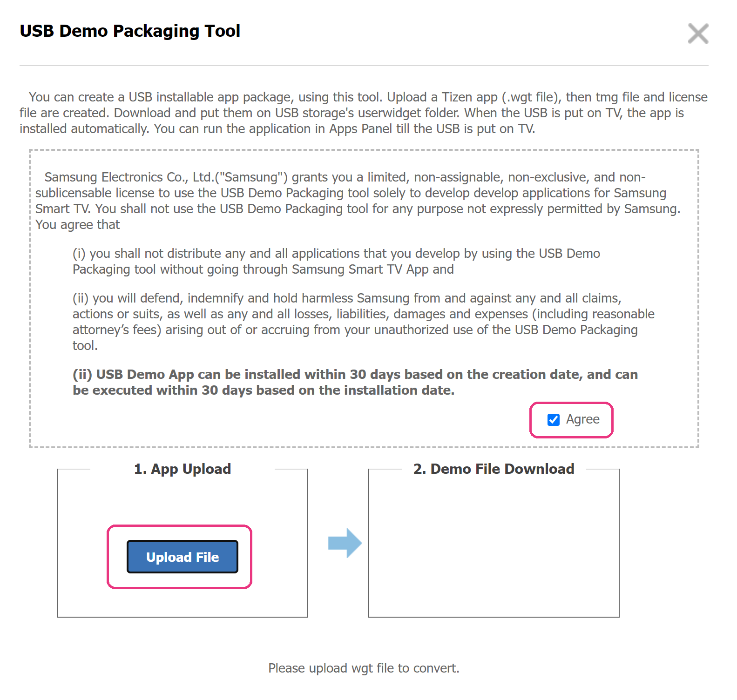Image resolution: width=737 pixels, height=700 pixels.
Task: Click the Agree label text
Action: (582, 419)
